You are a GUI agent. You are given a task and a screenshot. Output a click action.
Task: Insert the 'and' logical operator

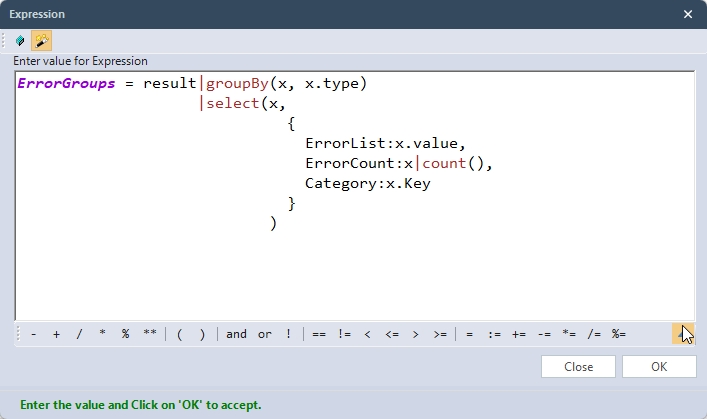point(236,334)
